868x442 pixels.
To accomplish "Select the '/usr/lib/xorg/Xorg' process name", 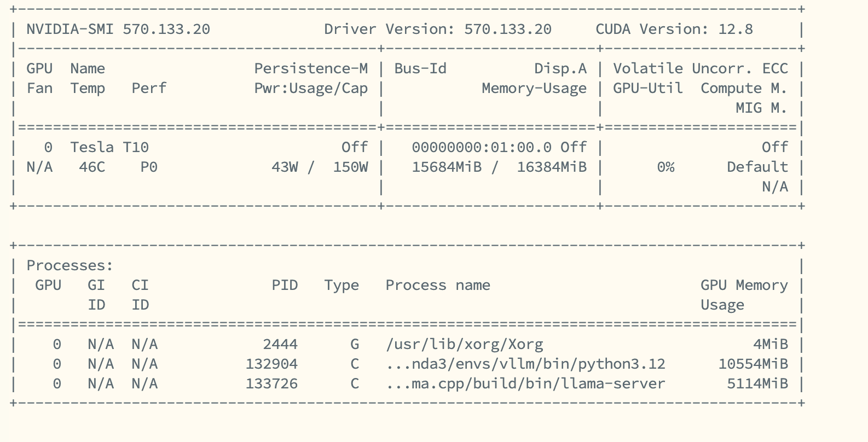I will (464, 344).
